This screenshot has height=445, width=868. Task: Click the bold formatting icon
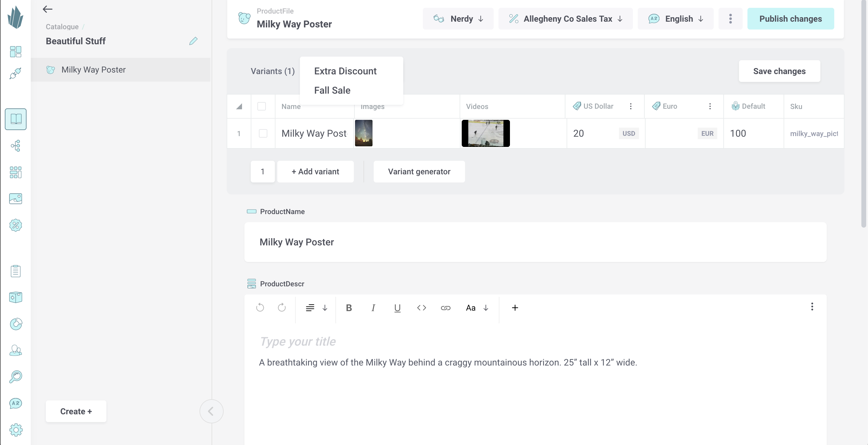click(349, 308)
